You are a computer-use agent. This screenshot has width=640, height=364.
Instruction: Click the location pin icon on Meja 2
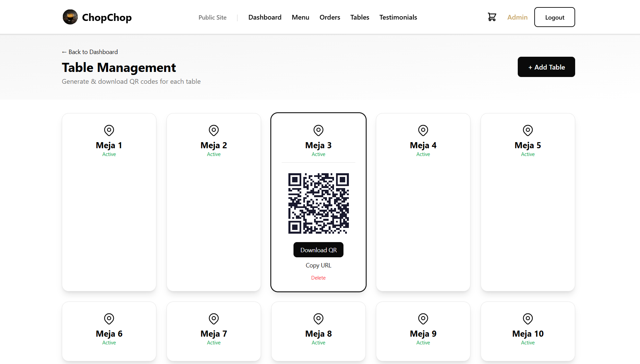214,130
